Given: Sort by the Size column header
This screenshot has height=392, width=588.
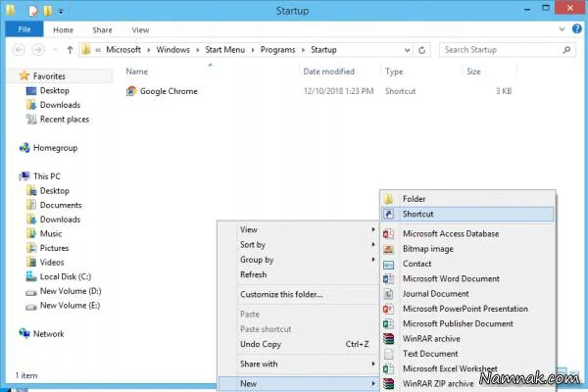Looking at the screenshot, I should coord(473,72).
